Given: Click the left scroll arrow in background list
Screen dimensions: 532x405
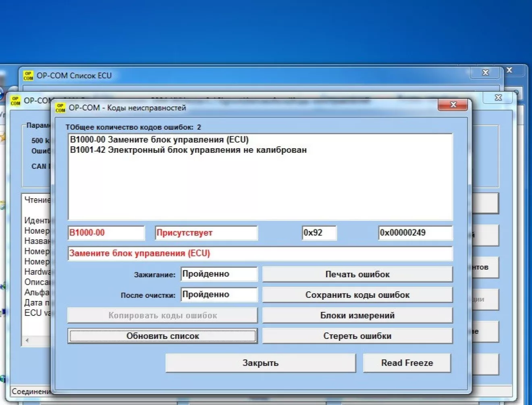Looking at the screenshot, I should [x=27, y=341].
